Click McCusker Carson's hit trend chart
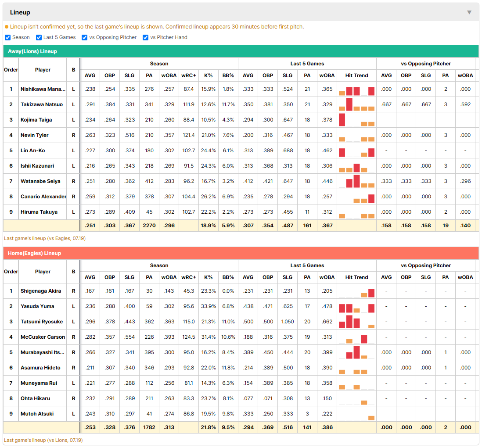This screenshot has width=482, height=448. click(x=356, y=339)
